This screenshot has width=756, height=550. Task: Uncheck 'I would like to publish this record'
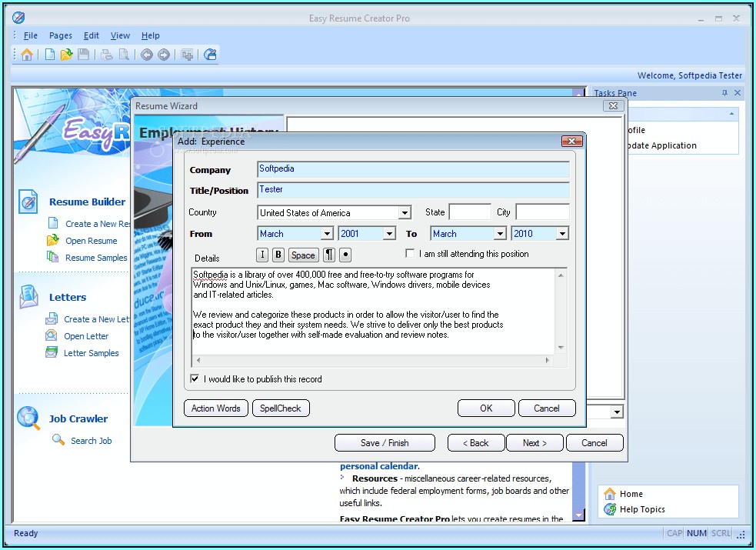(195, 379)
